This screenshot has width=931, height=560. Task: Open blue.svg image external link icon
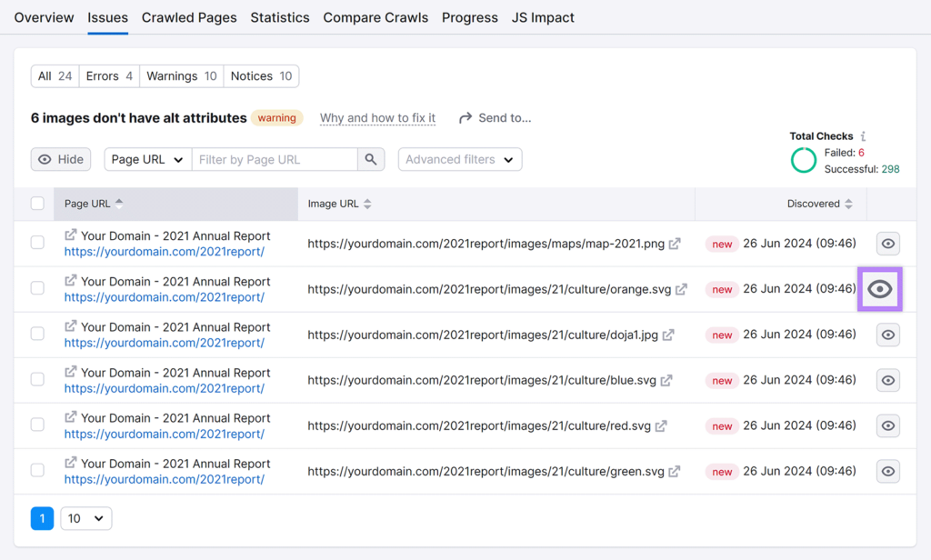(666, 380)
